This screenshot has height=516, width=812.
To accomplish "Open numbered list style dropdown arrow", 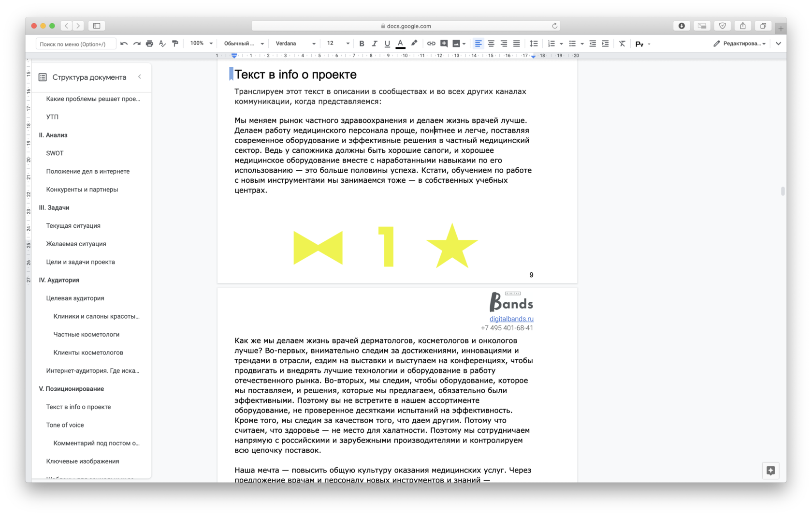I will [561, 44].
